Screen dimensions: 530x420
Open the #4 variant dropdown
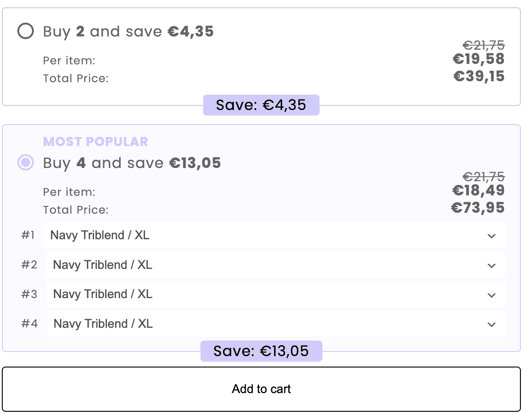pos(276,324)
